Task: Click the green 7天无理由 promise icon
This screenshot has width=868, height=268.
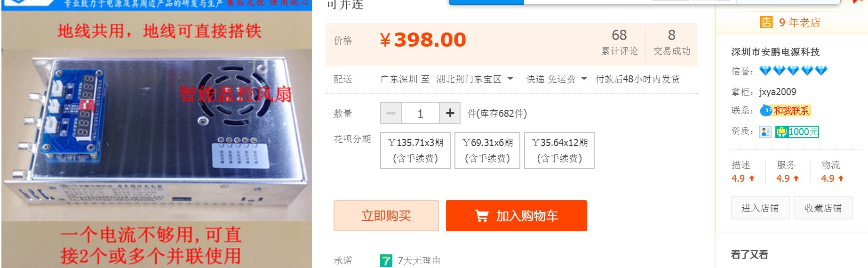Action: [x=386, y=260]
